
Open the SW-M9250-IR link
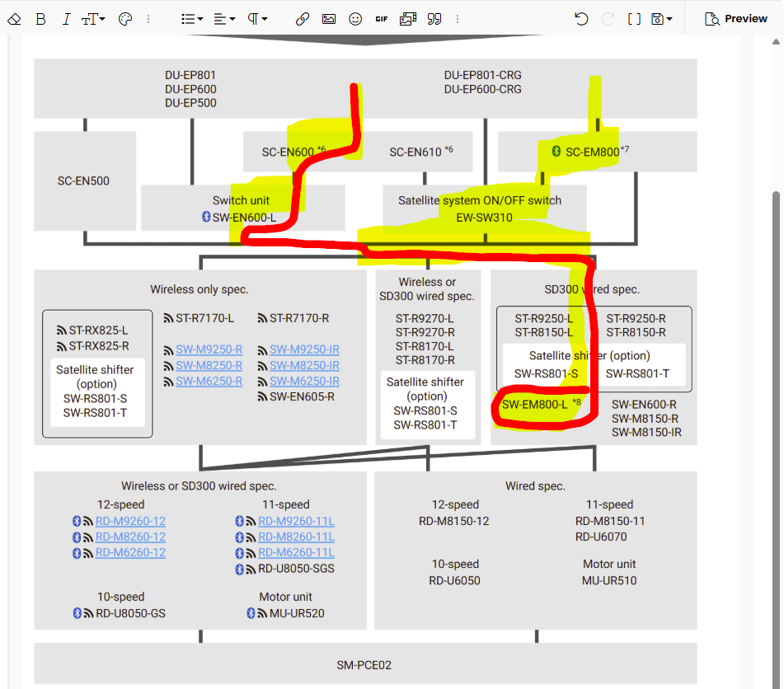[x=304, y=349]
